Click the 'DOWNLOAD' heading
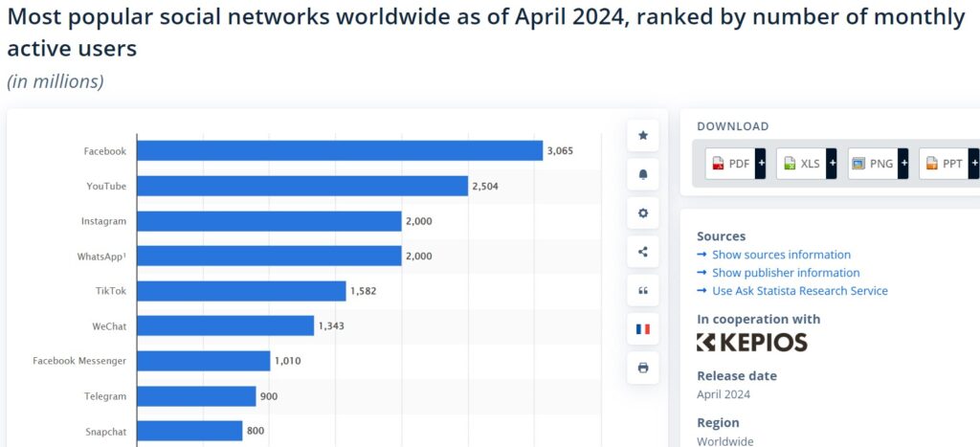This screenshot has height=447, width=980. coord(733,126)
